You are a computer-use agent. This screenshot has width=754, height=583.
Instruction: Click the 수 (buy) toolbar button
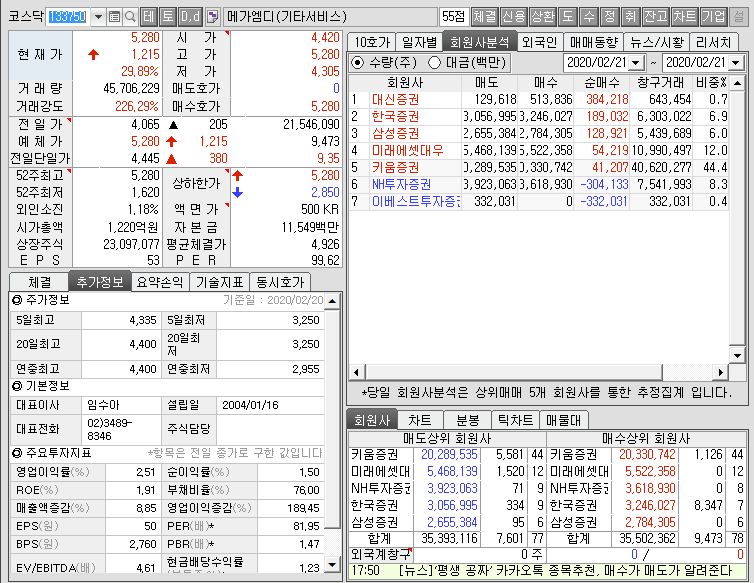click(589, 17)
